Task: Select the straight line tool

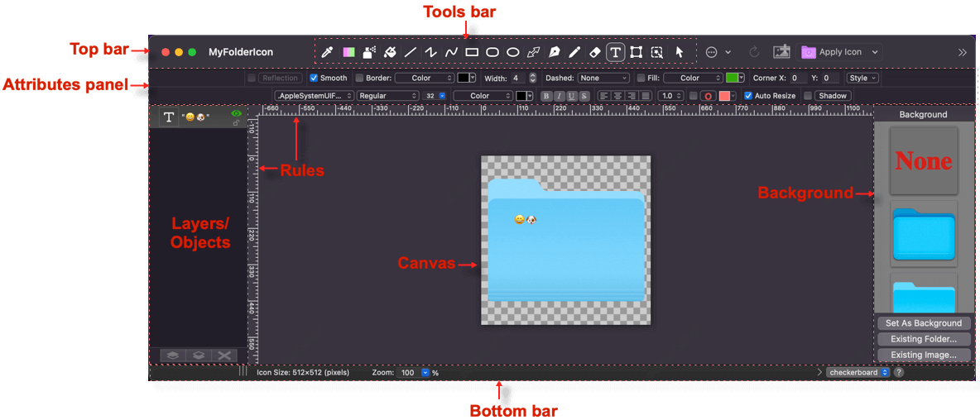Action: pyautogui.click(x=410, y=52)
